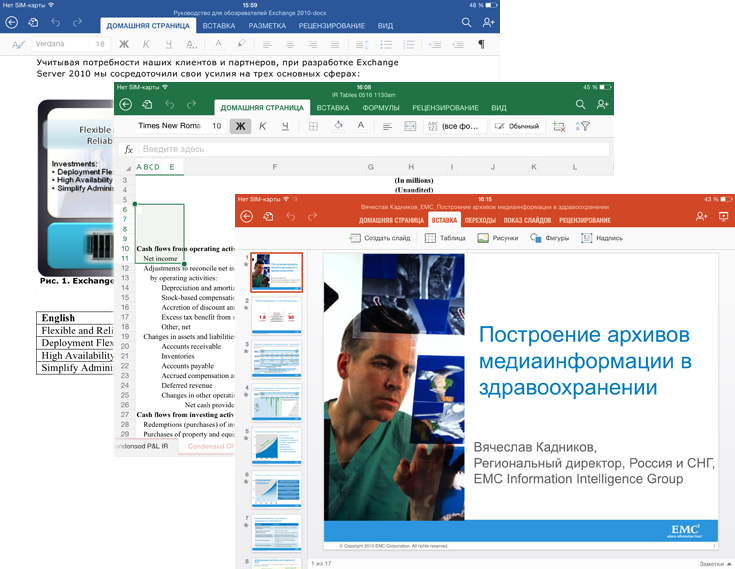
Task: Switch to ФОРМУЛЫ tab in Excel
Action: 381,108
